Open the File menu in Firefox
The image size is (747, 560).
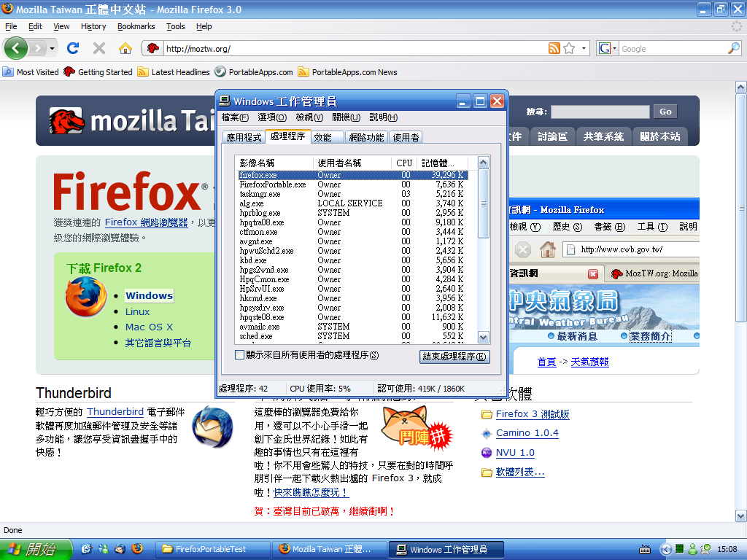pos(11,26)
